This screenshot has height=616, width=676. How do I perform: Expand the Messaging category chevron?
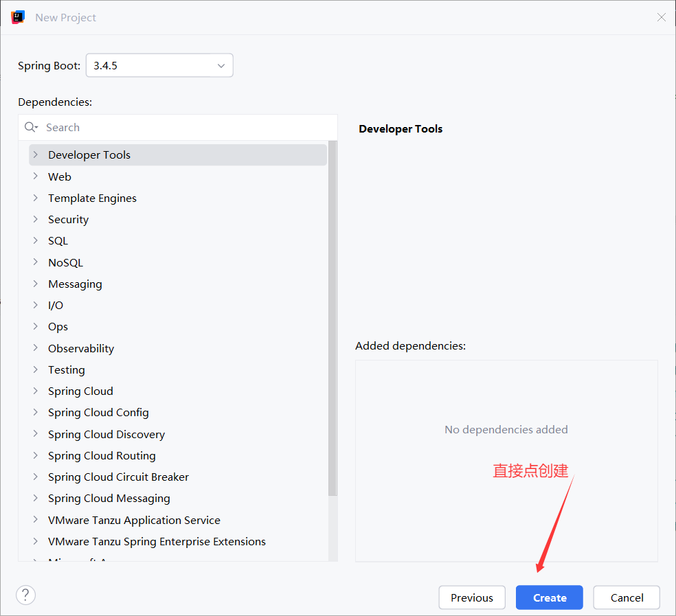[x=36, y=283]
